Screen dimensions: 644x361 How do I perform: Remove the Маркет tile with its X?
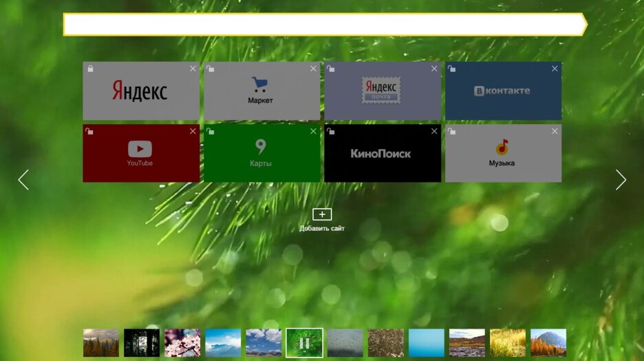point(313,68)
